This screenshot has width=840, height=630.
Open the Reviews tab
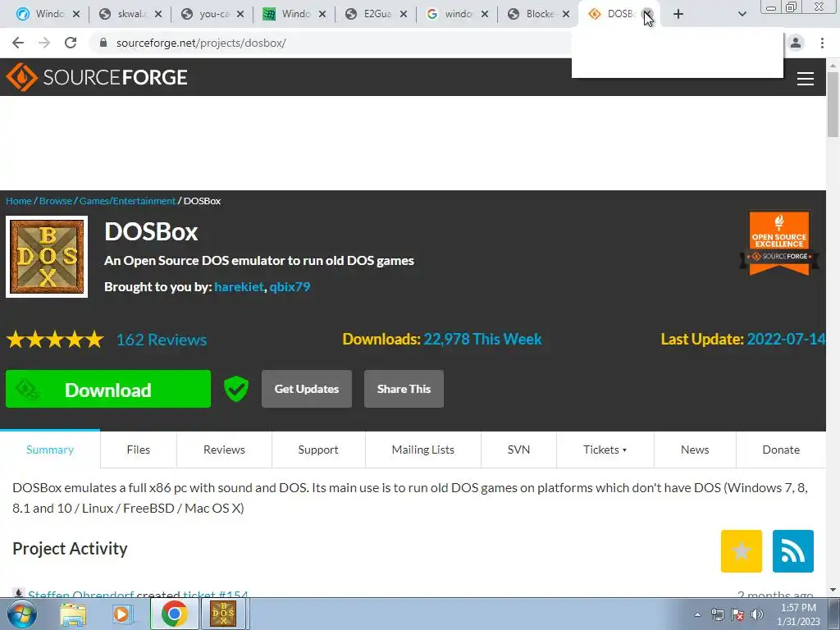[x=224, y=450]
